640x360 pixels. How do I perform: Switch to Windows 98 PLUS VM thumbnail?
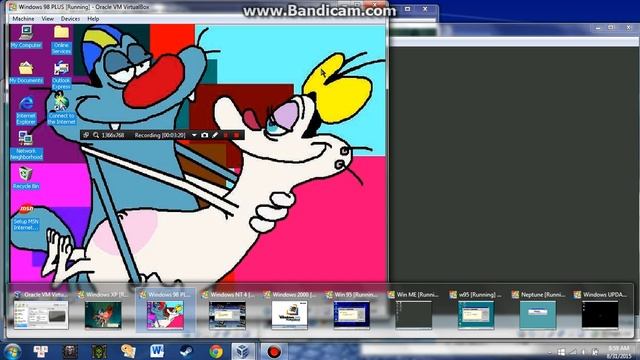click(165, 311)
